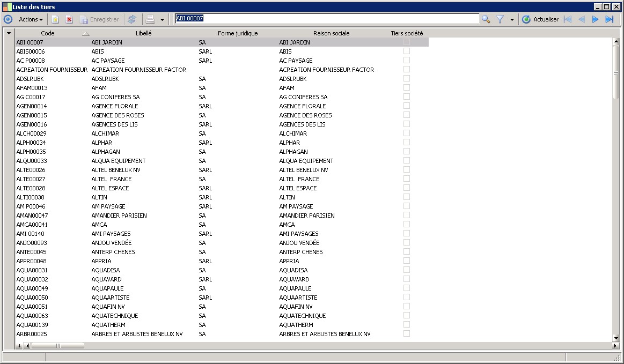Select row code ALTE00027
The image size is (624, 364).
click(31, 179)
